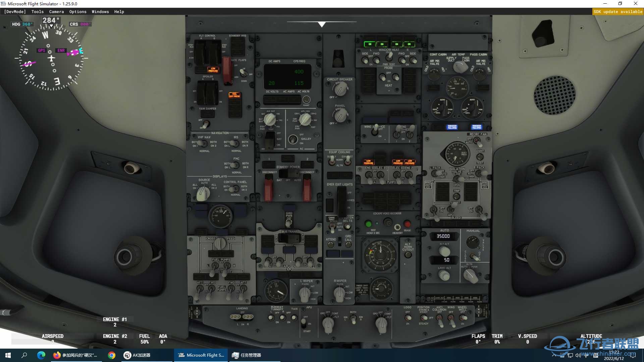The image size is (644, 362).
Task: Rotate the AC meter selector knob
Action: click(x=305, y=119)
